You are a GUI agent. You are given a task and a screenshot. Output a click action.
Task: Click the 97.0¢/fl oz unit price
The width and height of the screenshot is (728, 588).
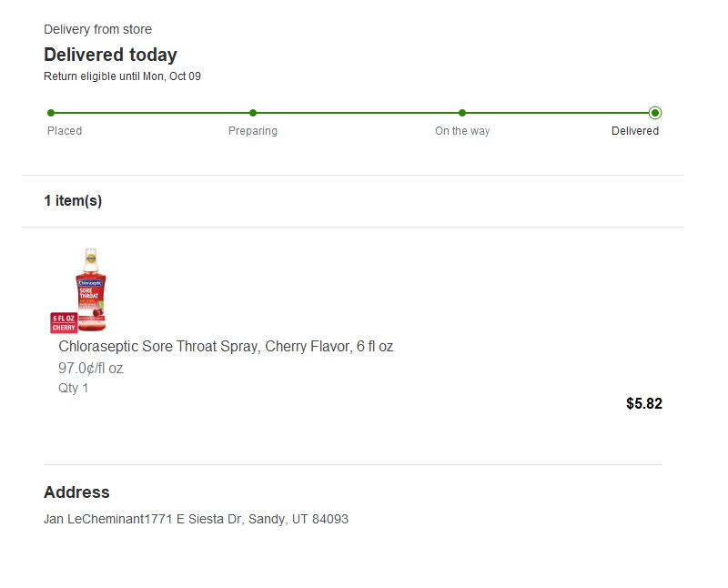(x=91, y=369)
